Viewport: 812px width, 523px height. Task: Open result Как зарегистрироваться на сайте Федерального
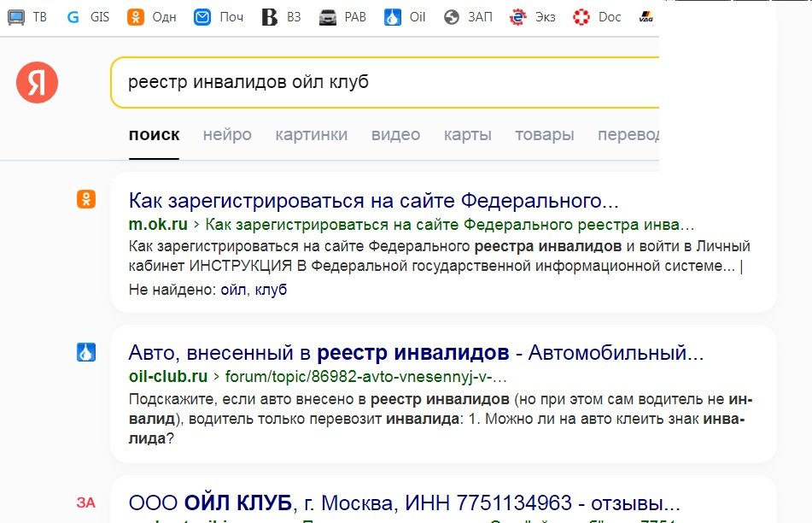pyautogui.click(x=373, y=201)
